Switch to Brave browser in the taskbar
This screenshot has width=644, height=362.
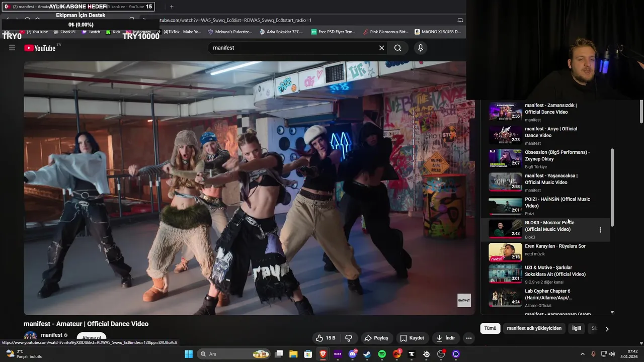click(x=323, y=354)
